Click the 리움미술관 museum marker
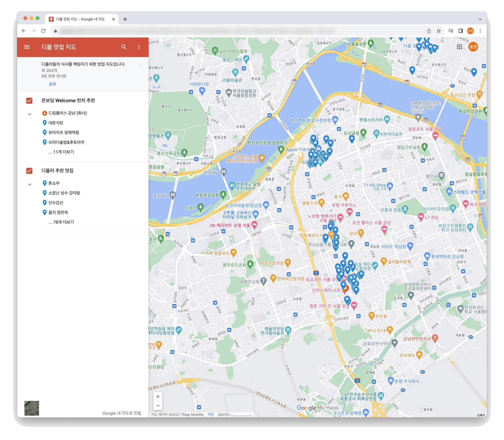504x440 pixels. point(235,72)
